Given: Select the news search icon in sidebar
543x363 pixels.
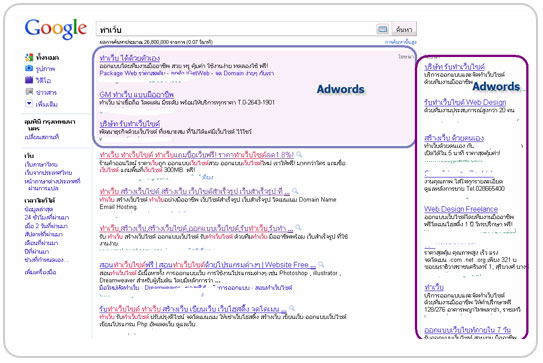Looking at the screenshot, I should [x=29, y=92].
